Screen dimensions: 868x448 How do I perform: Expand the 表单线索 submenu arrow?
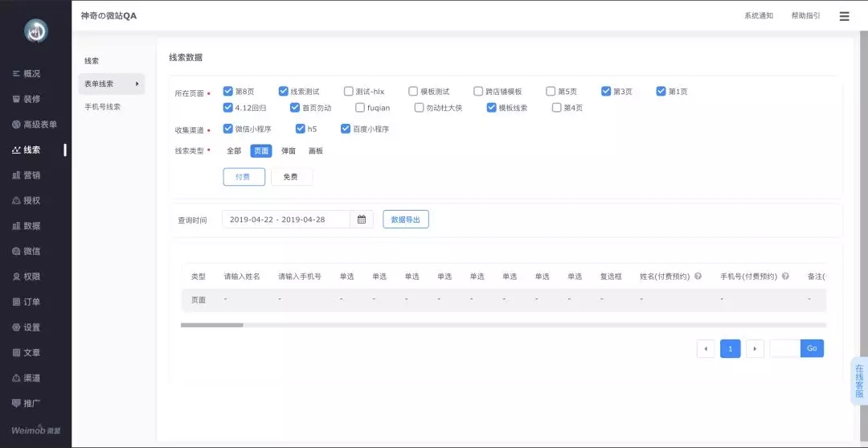[137, 84]
